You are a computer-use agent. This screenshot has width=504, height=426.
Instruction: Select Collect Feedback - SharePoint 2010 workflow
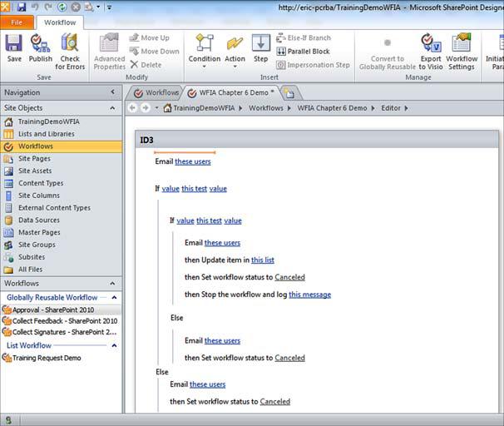pos(62,320)
